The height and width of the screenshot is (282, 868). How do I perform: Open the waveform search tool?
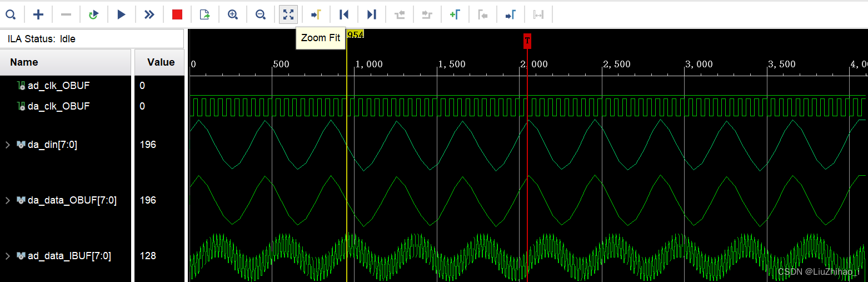[x=10, y=14]
